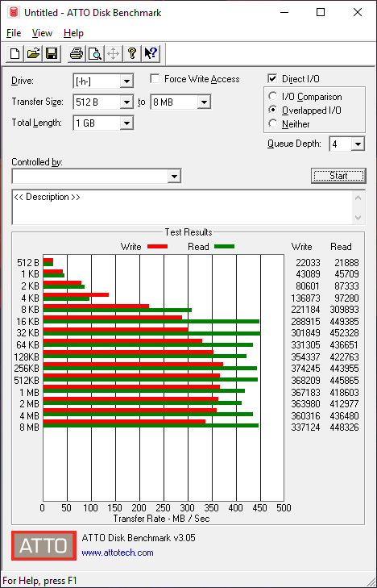Click the Description scrollbar down arrow
Screen dimensions: 377x588
tap(358, 218)
